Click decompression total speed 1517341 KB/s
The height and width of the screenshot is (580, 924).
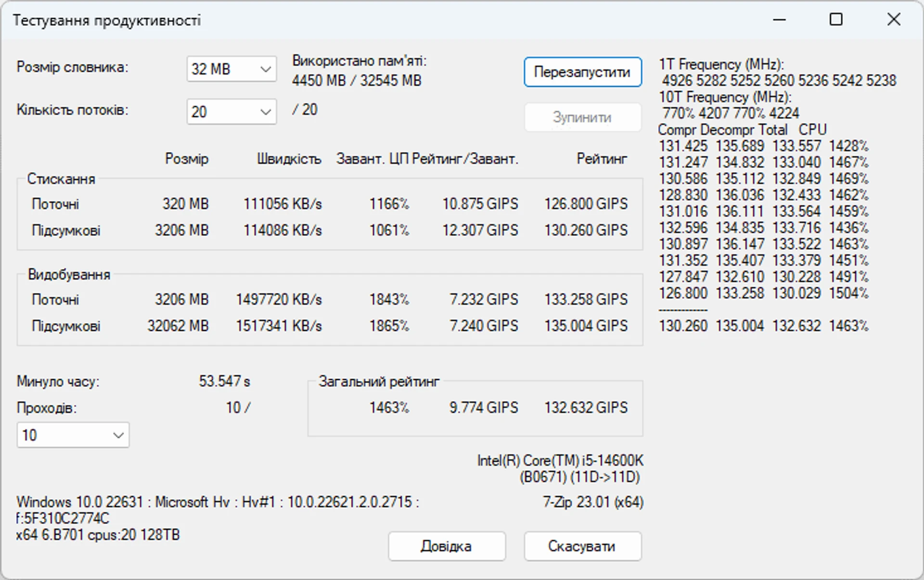[x=279, y=326]
